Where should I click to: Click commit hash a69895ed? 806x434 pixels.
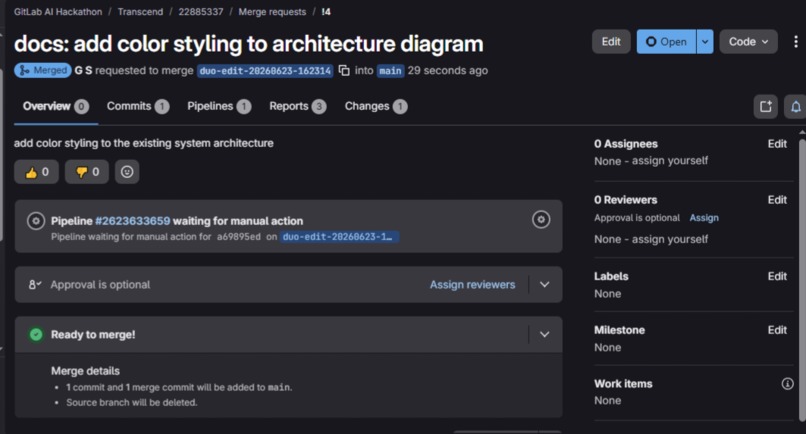pyautogui.click(x=239, y=237)
